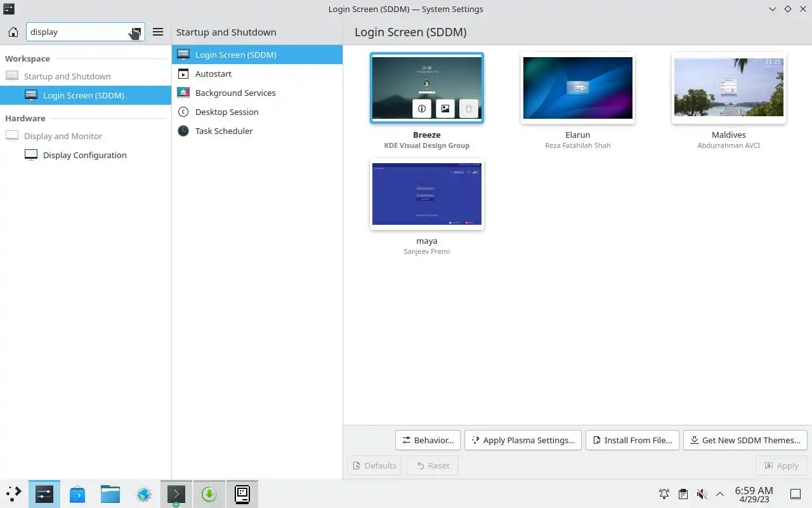Click Apply Plasma Settings... button
This screenshot has height=508, width=812.
523,440
